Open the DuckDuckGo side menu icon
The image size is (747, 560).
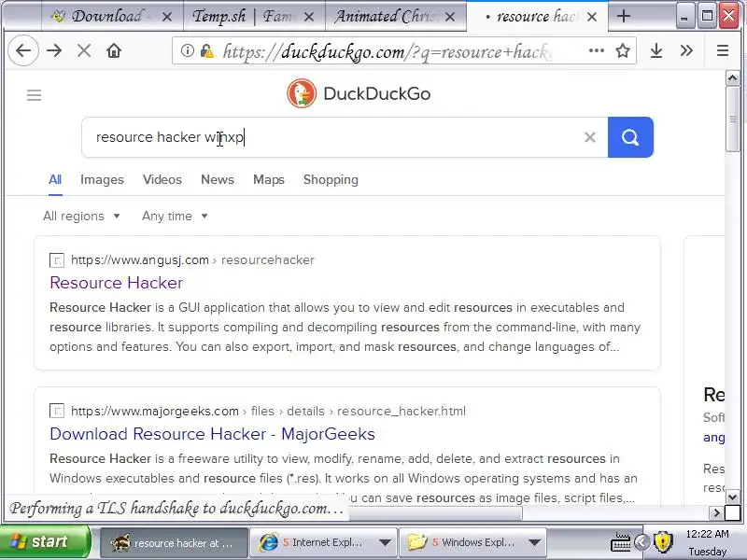pos(34,95)
